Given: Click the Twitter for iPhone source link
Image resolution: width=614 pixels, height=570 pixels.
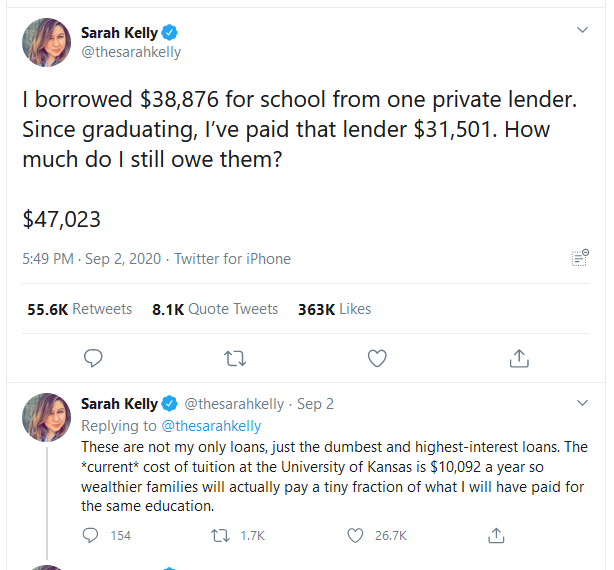Looking at the screenshot, I should pos(232,259).
